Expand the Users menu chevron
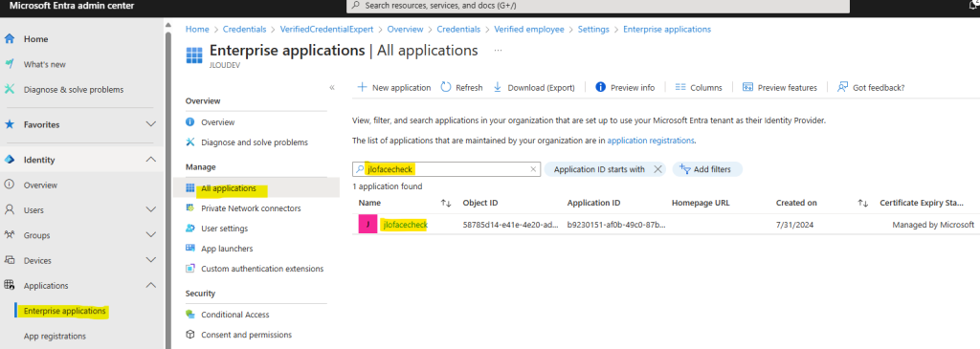This screenshot has width=980, height=349. [x=150, y=209]
